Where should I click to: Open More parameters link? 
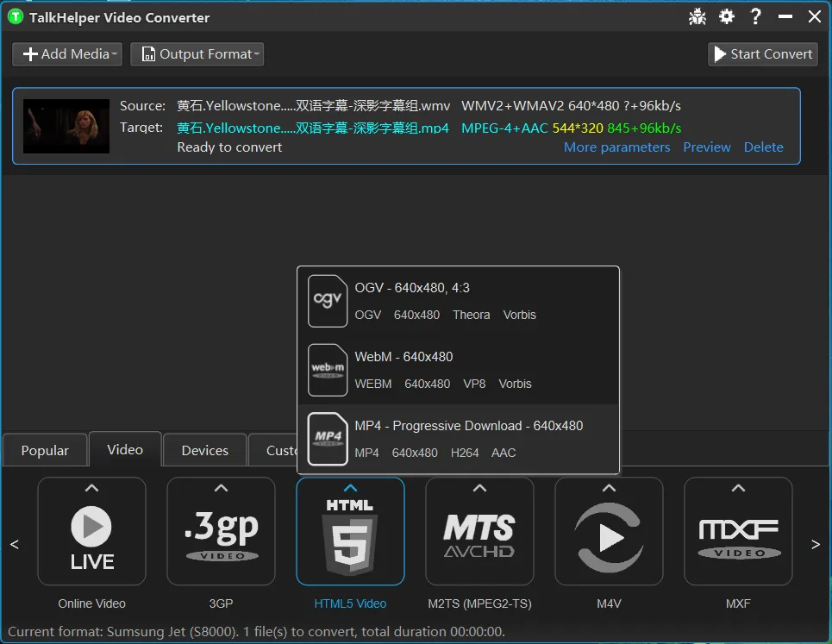616,147
